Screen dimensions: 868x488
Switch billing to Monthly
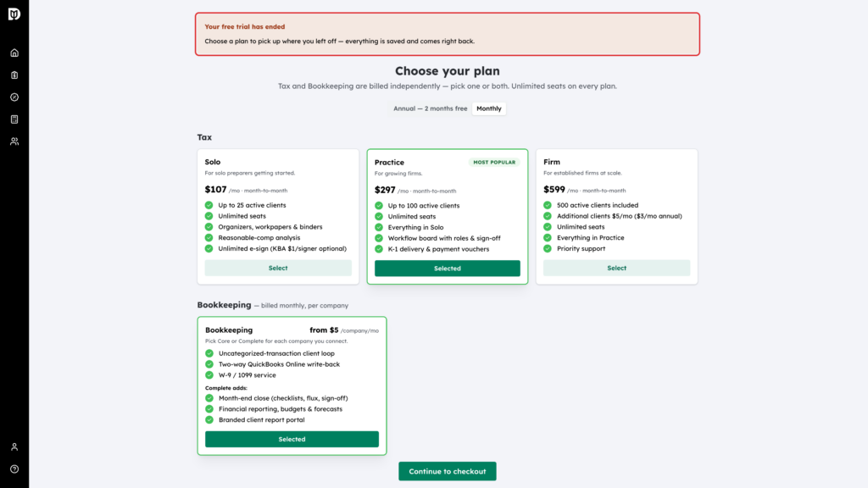coord(489,108)
